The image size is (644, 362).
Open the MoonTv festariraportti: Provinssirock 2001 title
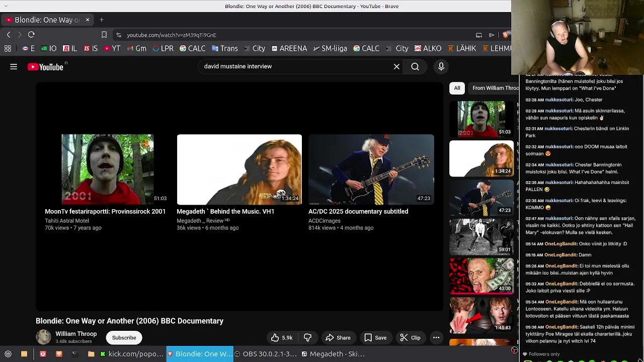coord(105,212)
